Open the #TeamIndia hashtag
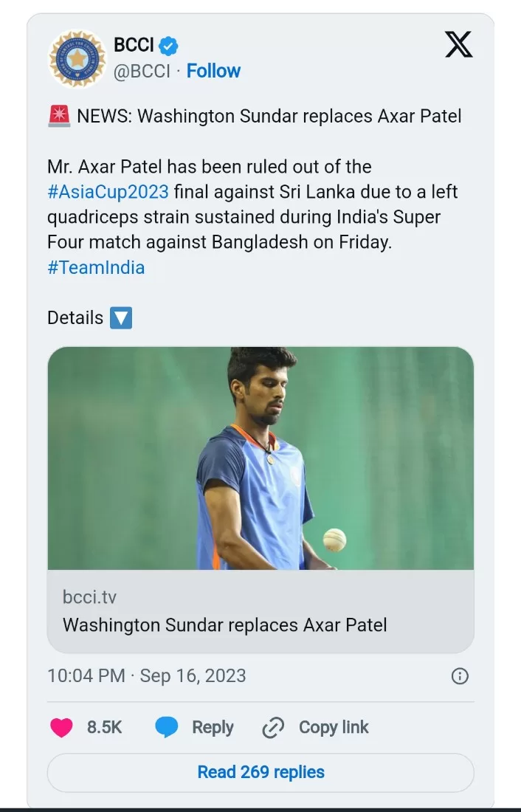 coord(96,267)
